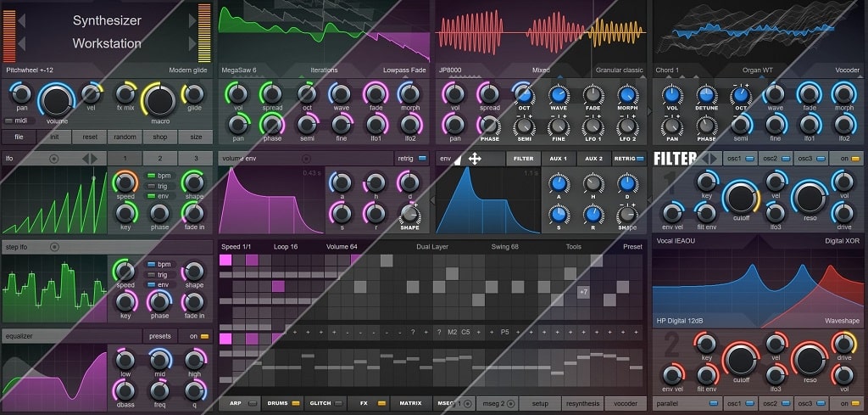Click left arrow beside Workstation
The height and width of the screenshot is (415, 868).
click(x=21, y=43)
